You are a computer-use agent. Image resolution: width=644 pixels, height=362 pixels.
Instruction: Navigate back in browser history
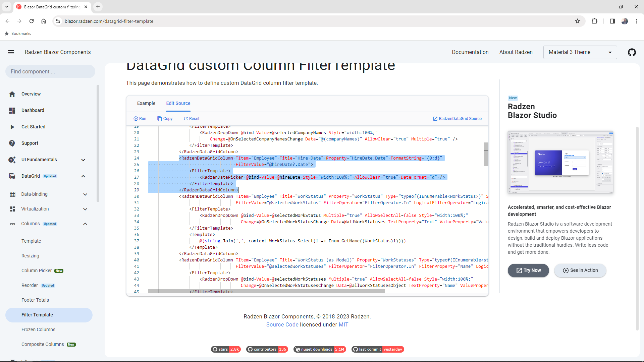tap(7, 21)
